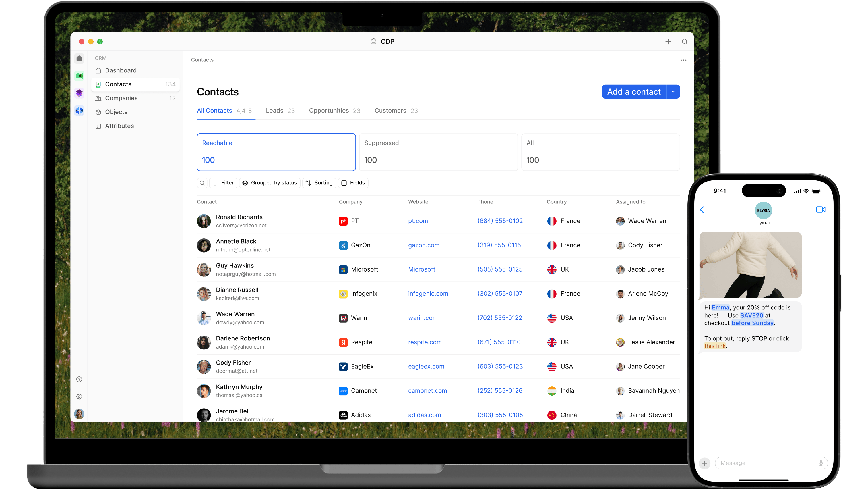Open Attributes in the CRM sidebar
Image resolution: width=868 pixels, height=489 pixels.
[x=135, y=126]
